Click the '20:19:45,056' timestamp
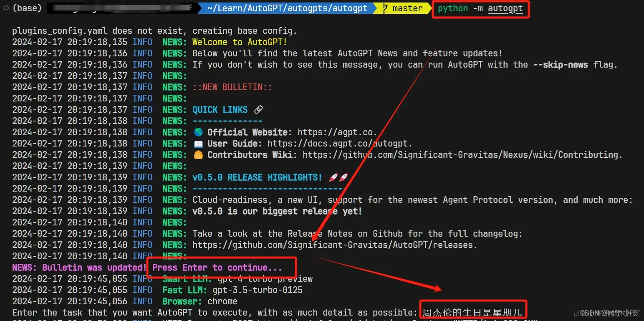The image size is (644, 321). pos(97,301)
